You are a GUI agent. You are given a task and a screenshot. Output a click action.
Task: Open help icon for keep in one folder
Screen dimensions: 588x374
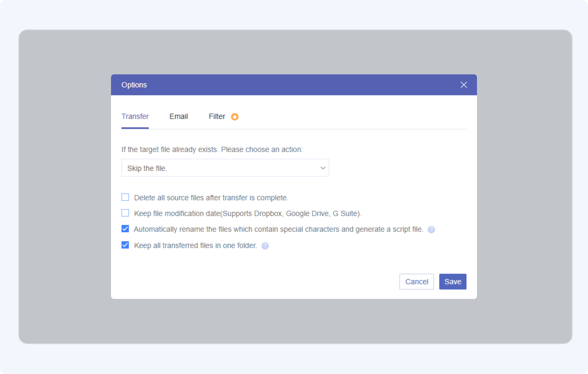pos(265,246)
